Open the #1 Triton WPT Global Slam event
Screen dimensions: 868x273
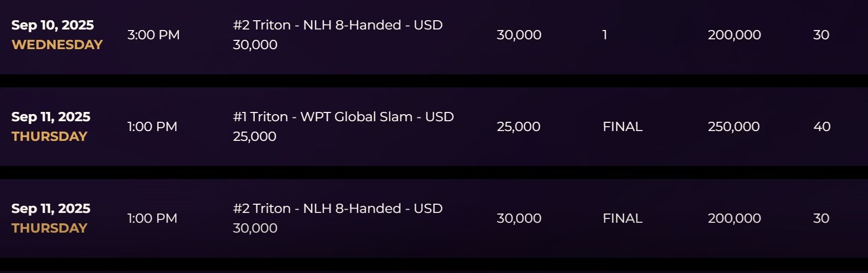pyautogui.click(x=343, y=117)
